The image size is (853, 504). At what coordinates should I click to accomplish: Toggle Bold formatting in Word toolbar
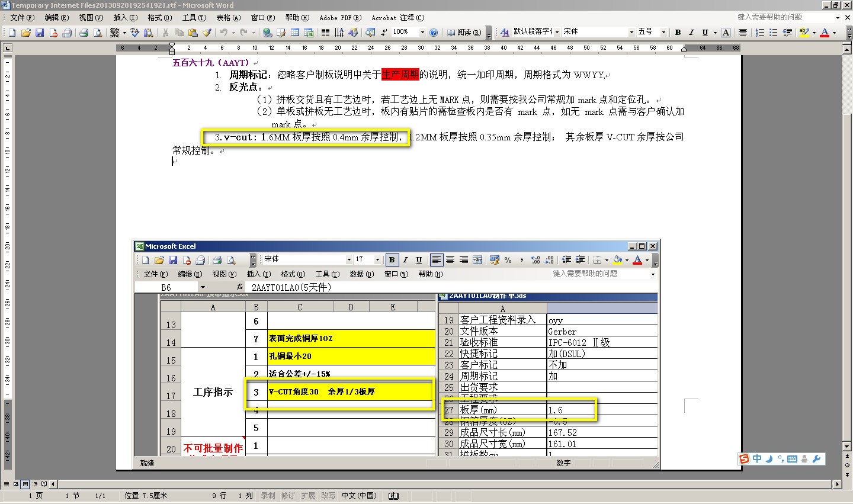tap(678, 33)
